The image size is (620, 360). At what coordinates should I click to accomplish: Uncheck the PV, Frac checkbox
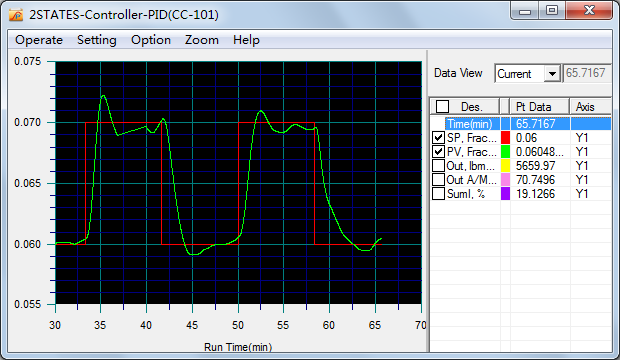[438, 152]
